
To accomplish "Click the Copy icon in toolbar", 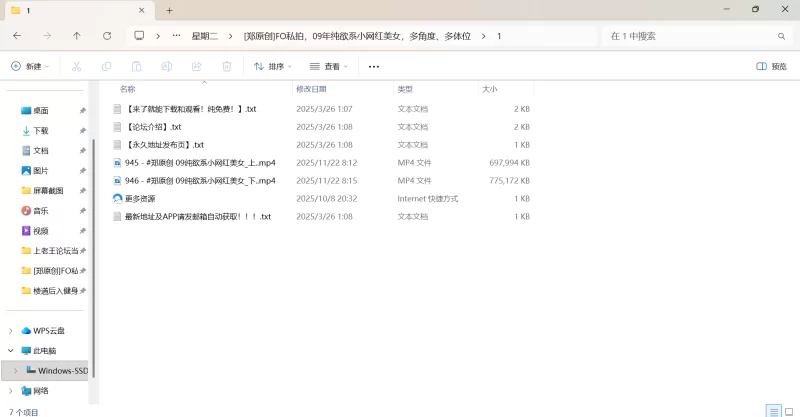I will (106, 67).
